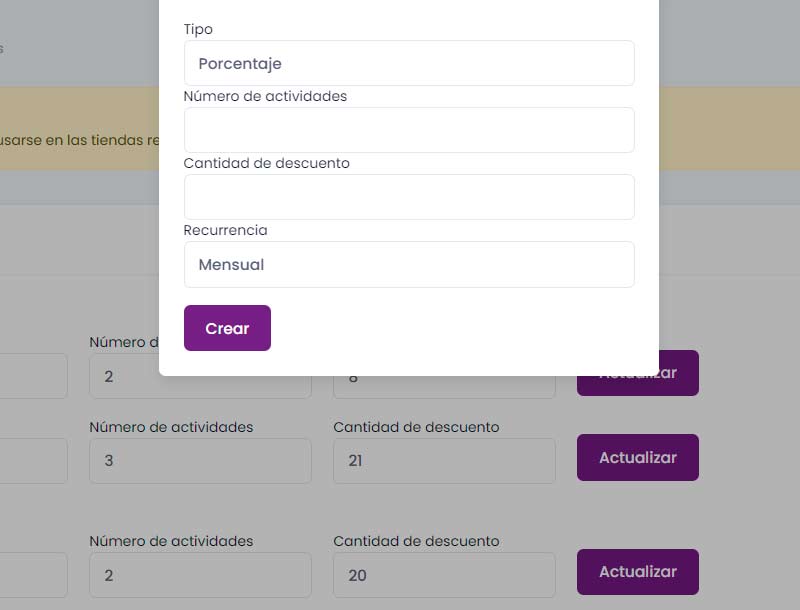
Task: Select the Cantidad de descuento field containing 20
Action: point(444,575)
